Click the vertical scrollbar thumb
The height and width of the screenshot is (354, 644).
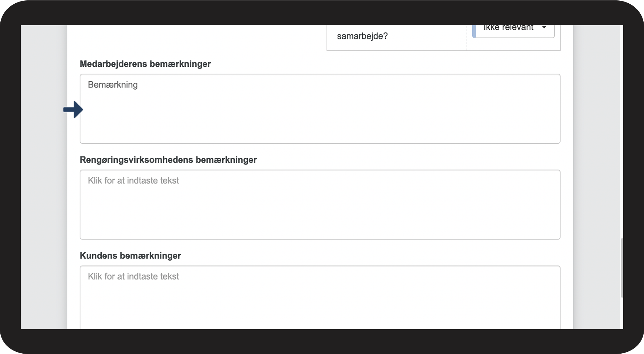[621, 268]
